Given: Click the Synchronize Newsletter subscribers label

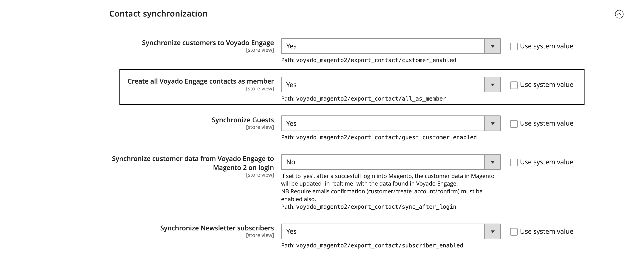Looking at the screenshot, I should [x=217, y=228].
